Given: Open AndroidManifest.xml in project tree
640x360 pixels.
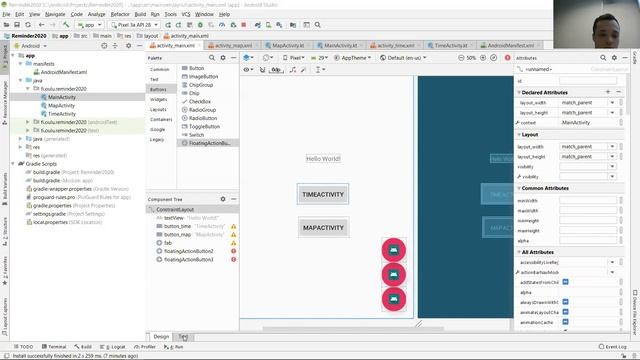Looking at the screenshot, I should coord(60,72).
